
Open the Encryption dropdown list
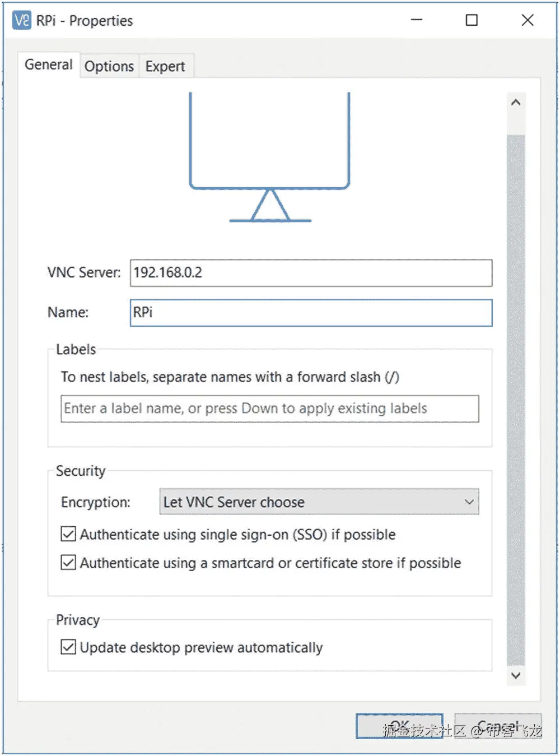319,502
